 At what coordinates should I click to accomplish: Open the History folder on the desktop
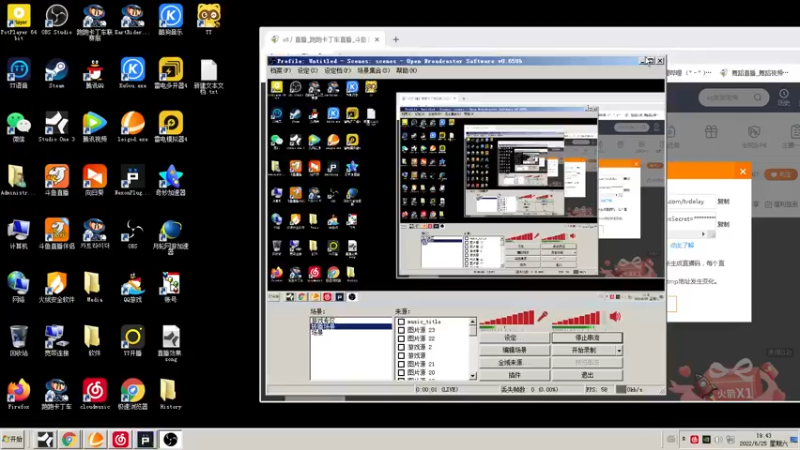click(x=170, y=394)
